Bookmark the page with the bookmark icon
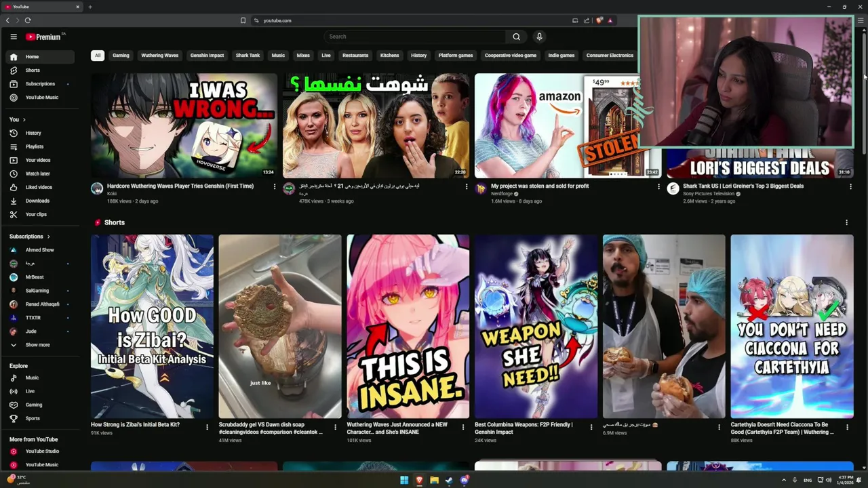 coord(243,20)
